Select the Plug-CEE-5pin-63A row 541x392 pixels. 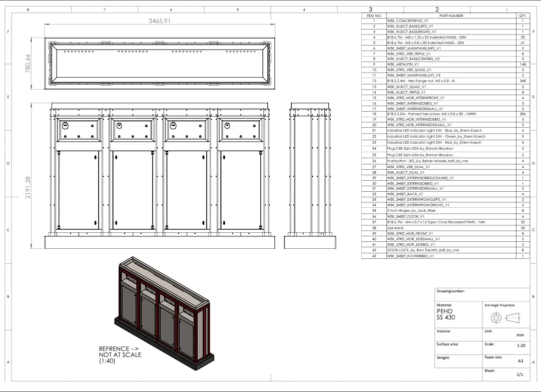click(x=445, y=155)
